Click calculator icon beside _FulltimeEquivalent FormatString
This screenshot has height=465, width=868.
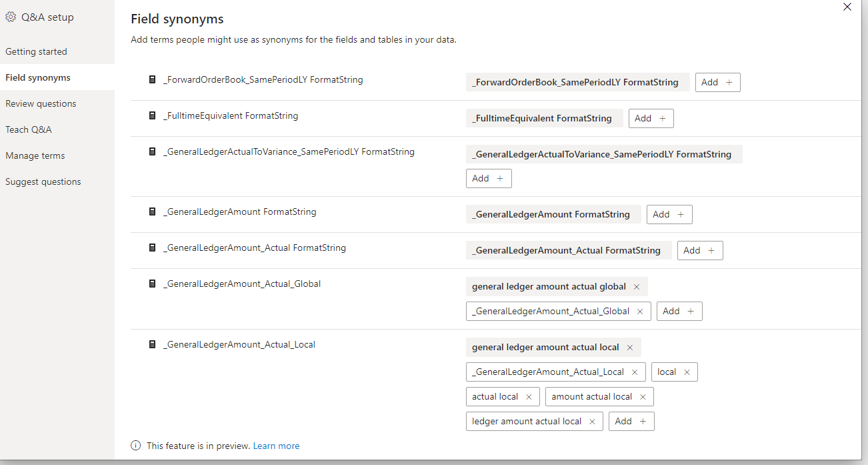coord(152,115)
